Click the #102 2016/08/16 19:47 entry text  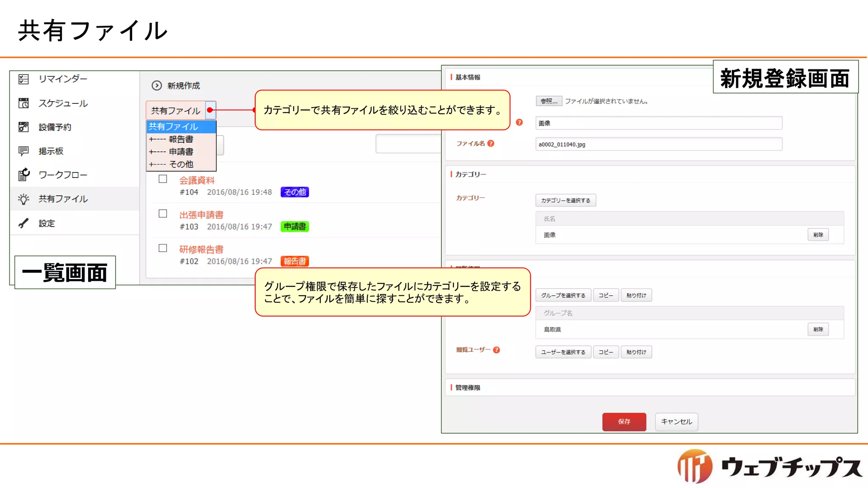pyautogui.click(x=226, y=261)
